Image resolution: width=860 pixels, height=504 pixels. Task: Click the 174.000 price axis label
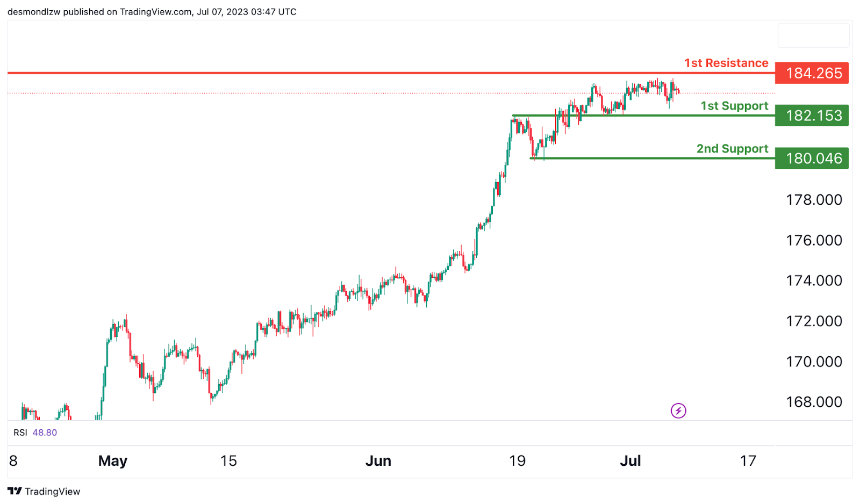814,280
